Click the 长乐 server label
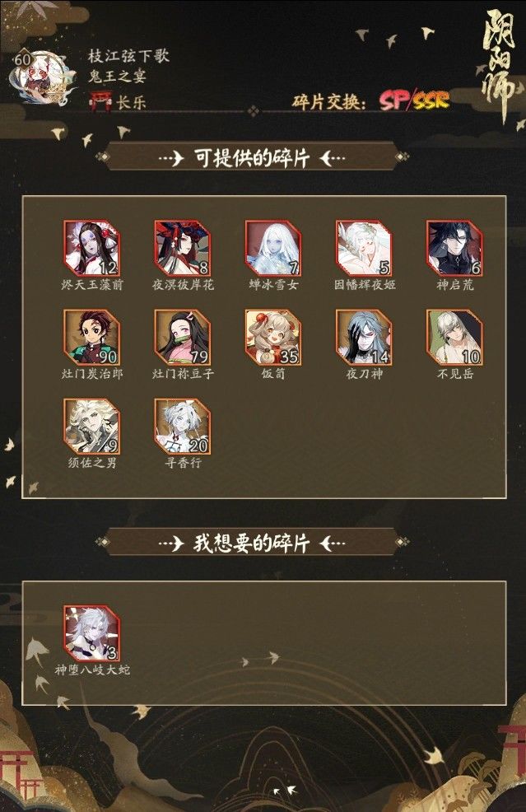This screenshot has height=812, width=526. click(x=131, y=102)
